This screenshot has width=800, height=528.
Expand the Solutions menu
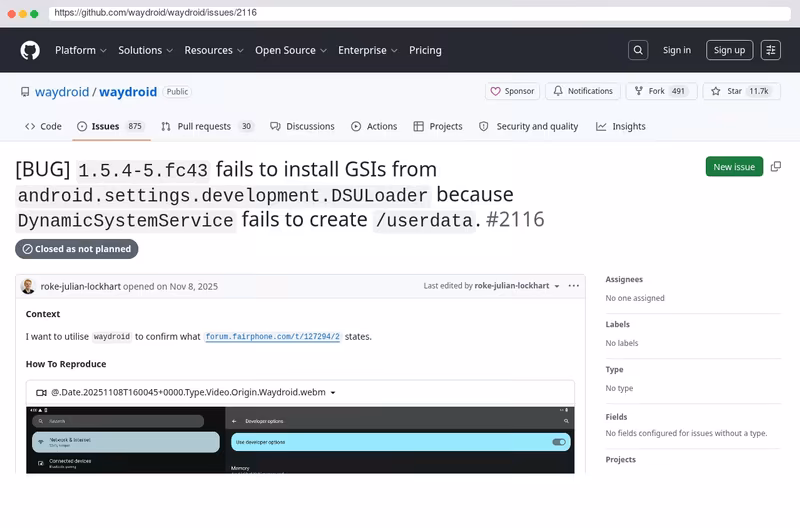click(x=145, y=50)
